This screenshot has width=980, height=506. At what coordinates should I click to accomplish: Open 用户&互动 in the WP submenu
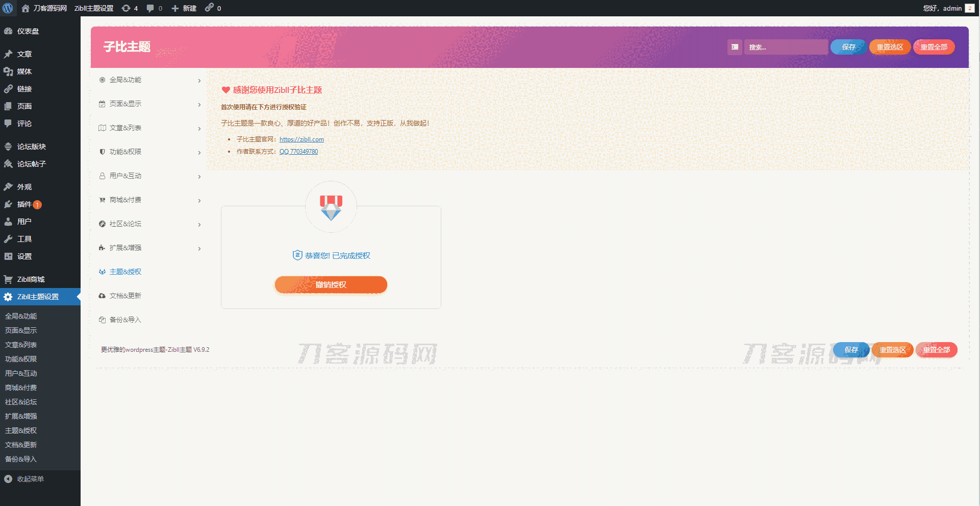coord(21,373)
